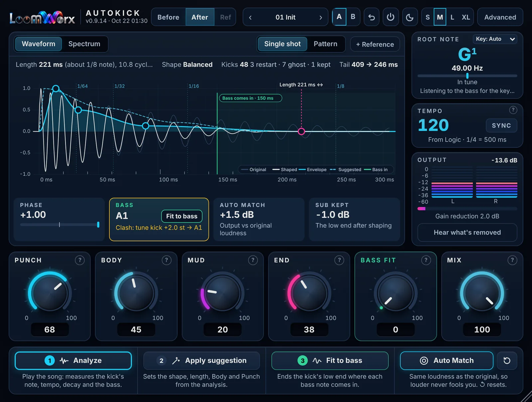
Task: Set interface size to XL
Action: pyautogui.click(x=466, y=17)
